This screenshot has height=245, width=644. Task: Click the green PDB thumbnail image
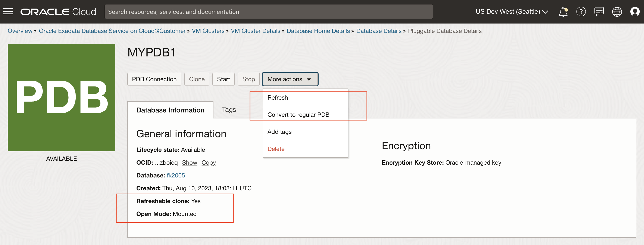pyautogui.click(x=62, y=97)
